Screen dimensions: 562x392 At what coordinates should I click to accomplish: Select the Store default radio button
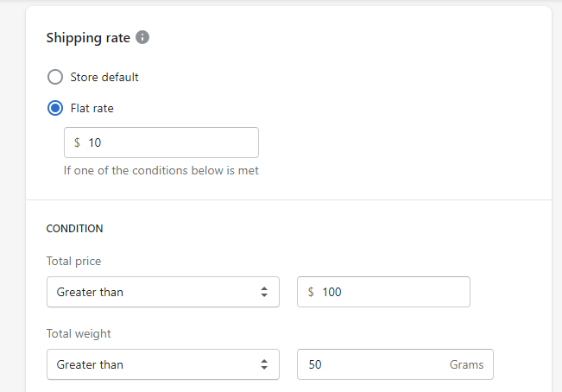coord(55,77)
